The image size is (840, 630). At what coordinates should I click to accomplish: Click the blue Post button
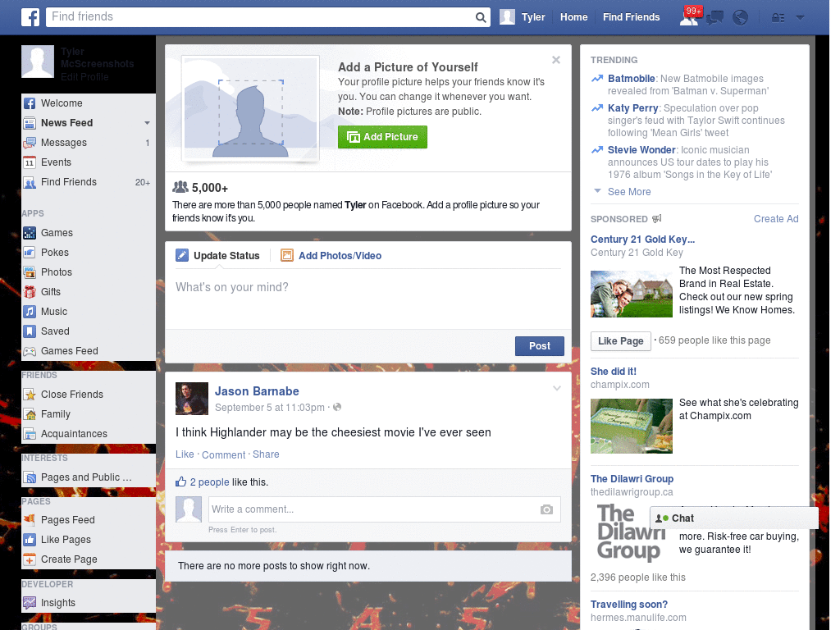tap(540, 346)
